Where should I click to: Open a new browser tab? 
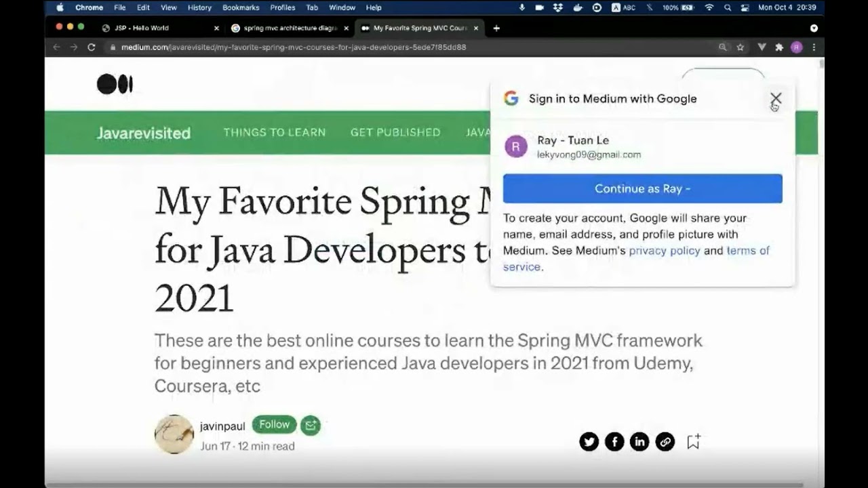[496, 28]
